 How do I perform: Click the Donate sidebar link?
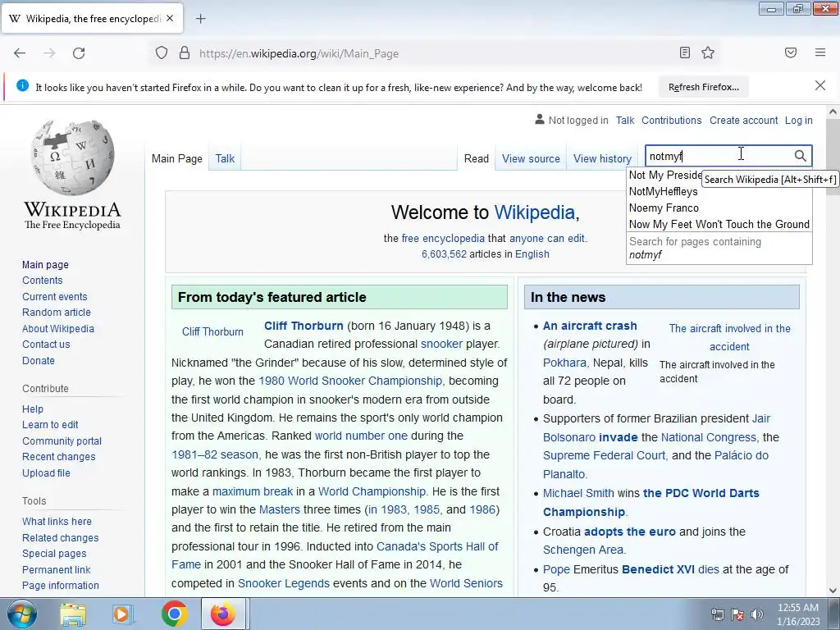[x=38, y=361]
